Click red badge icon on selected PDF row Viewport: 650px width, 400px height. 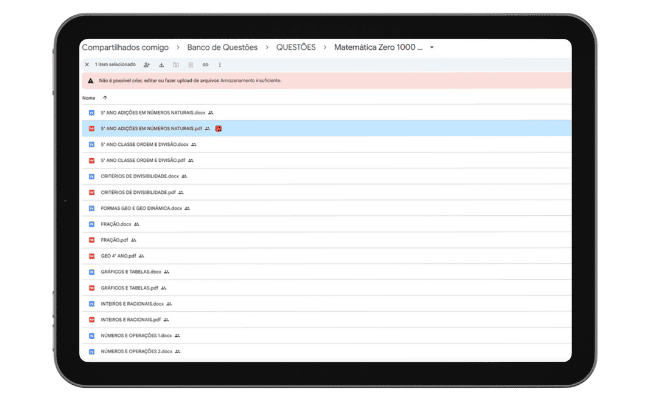(218, 129)
